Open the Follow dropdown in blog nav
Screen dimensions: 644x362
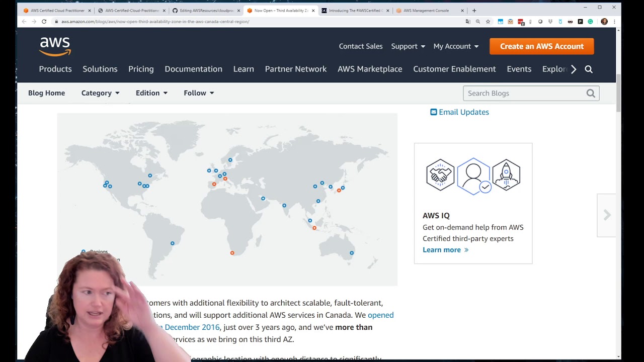click(199, 93)
